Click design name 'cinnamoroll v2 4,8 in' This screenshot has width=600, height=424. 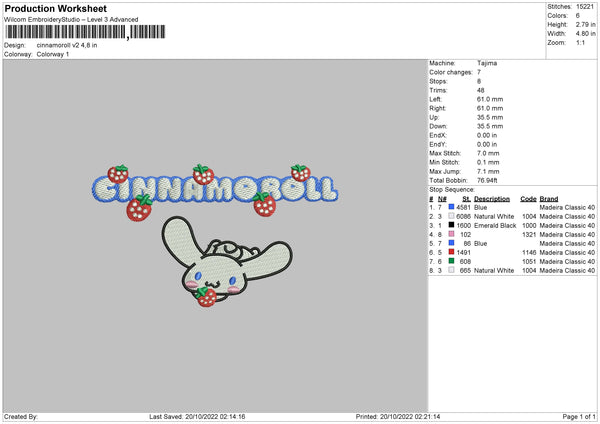click(x=67, y=45)
